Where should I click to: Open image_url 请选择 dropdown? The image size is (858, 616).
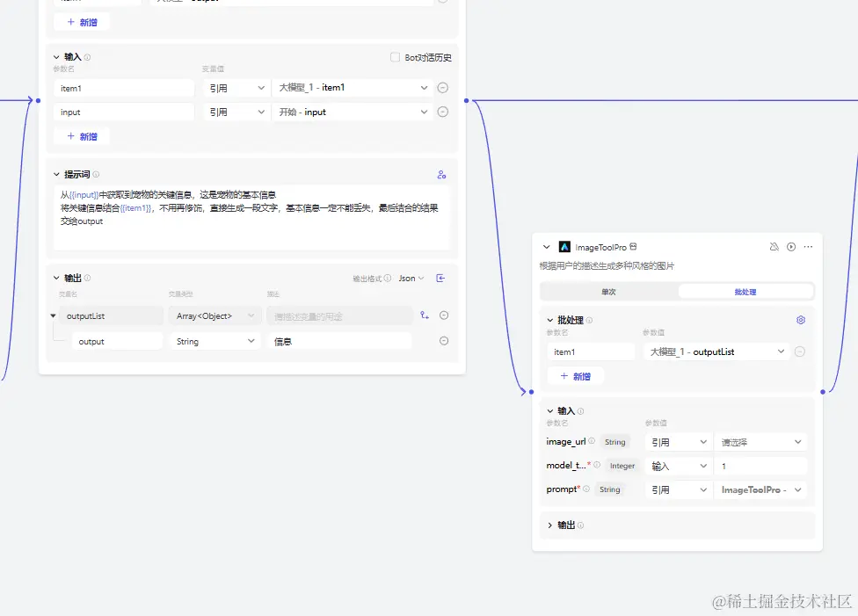760,442
